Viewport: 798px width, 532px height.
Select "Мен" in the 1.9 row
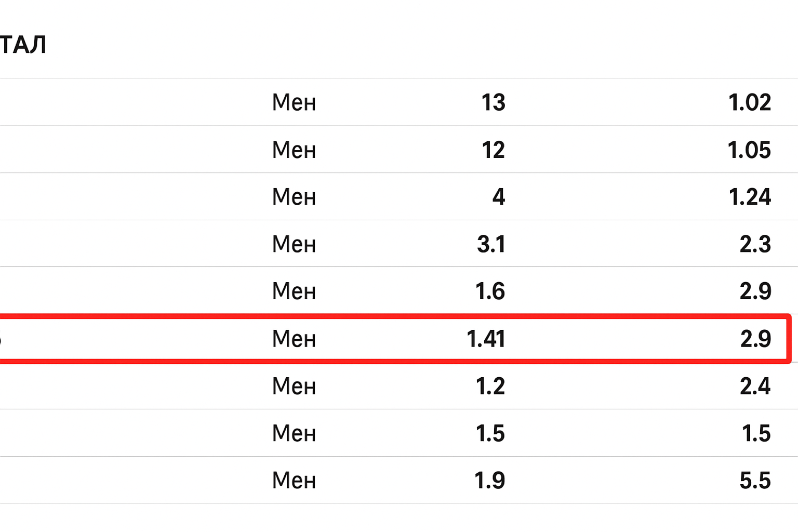click(294, 480)
